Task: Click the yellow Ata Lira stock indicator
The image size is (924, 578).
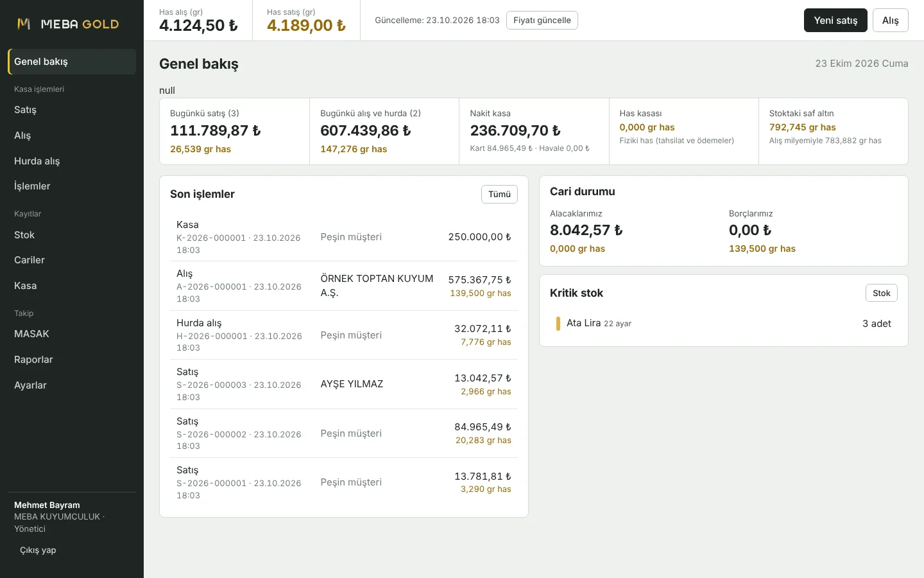Action: coord(558,324)
